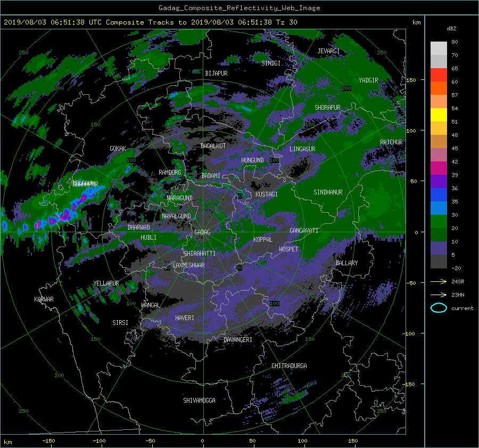Click the SHORAPUR city label
The image size is (479, 448).
(327, 108)
